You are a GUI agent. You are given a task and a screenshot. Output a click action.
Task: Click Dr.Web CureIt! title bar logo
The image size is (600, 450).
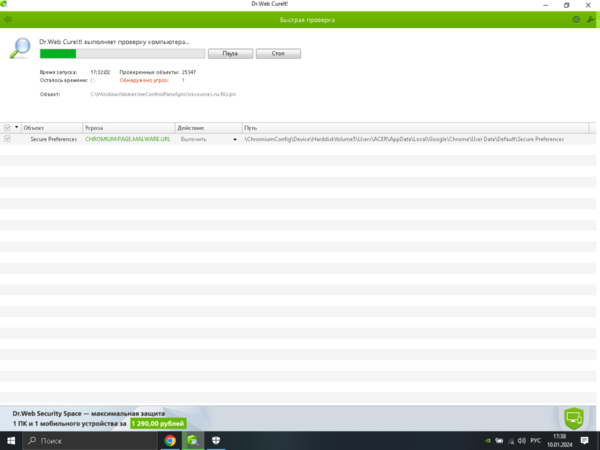[4, 4]
